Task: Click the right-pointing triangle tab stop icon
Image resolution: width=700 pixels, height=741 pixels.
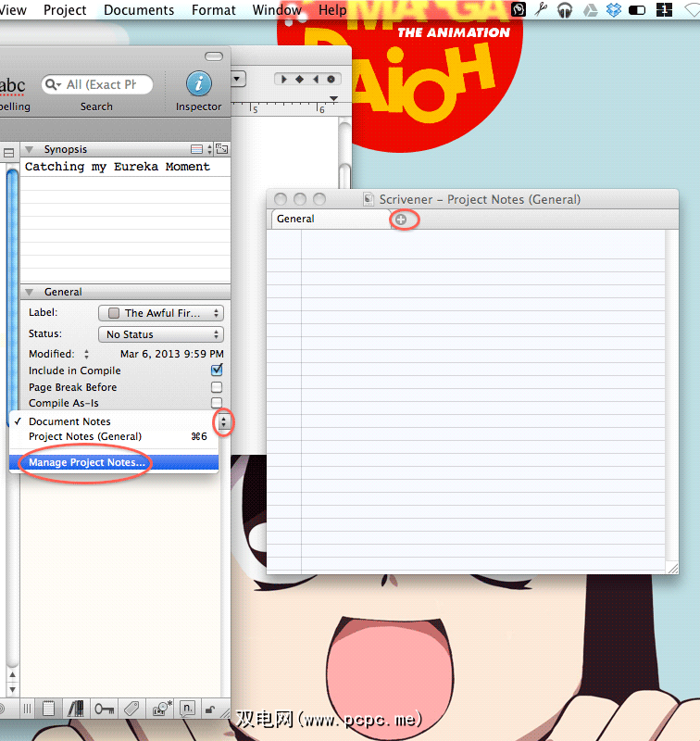Action: (283, 80)
